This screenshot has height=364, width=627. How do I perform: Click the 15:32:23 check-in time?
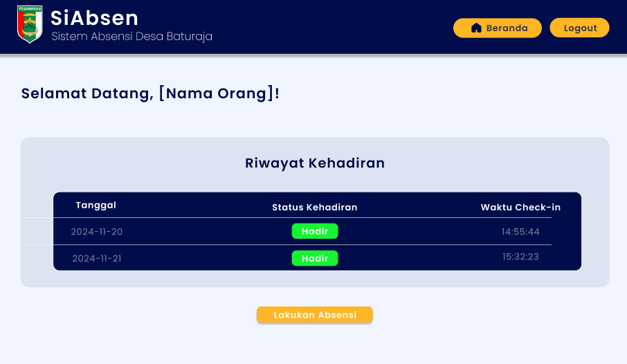click(x=520, y=257)
